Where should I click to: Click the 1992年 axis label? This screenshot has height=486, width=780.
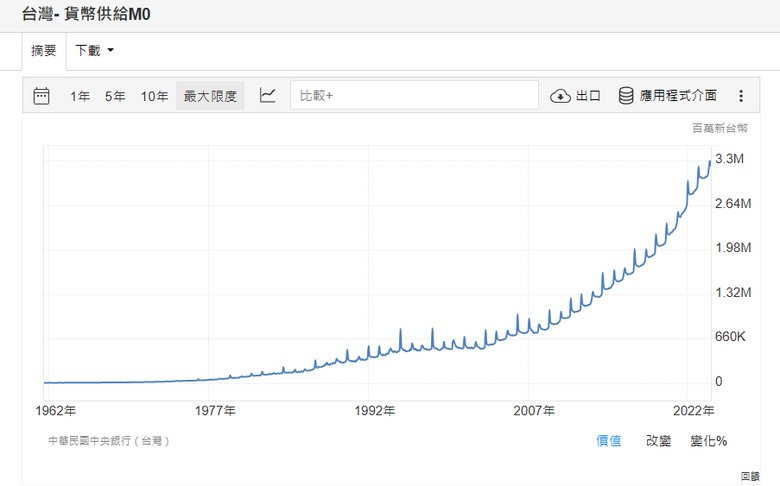pyautogui.click(x=375, y=411)
